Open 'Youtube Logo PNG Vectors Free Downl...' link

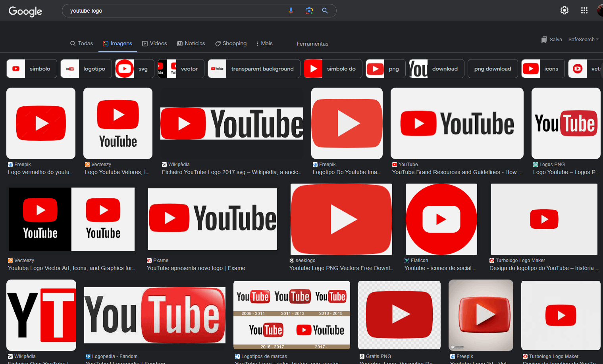341,268
